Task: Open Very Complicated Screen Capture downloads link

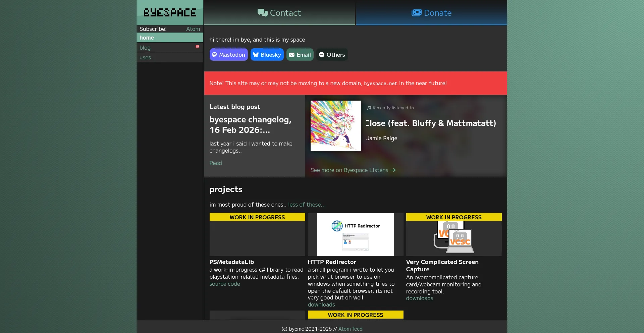Action: click(x=420, y=298)
